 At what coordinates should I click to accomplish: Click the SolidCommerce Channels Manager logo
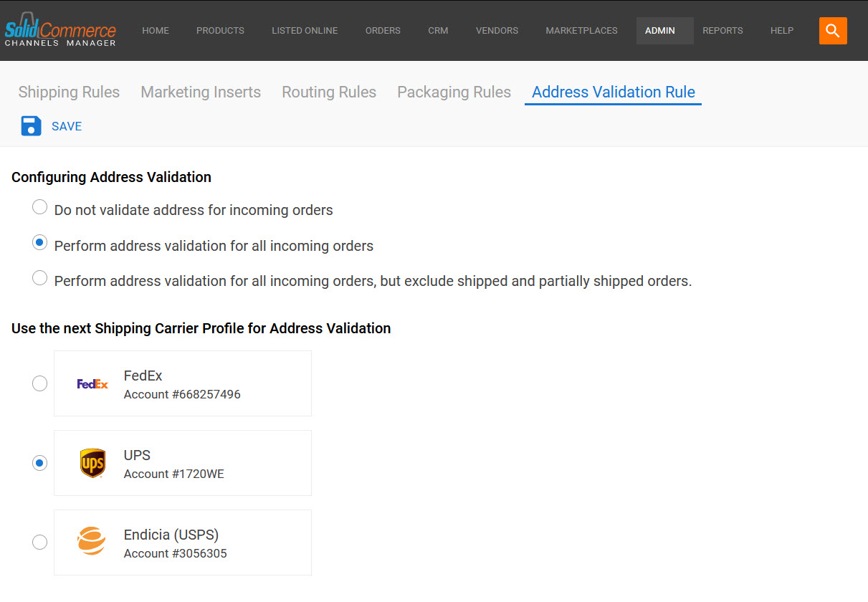[x=60, y=31]
